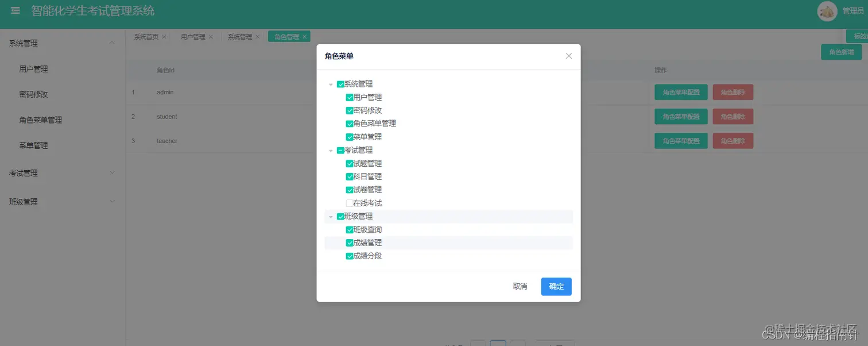The width and height of the screenshot is (868, 346).
Task: Select the teacher role cell
Action: [167, 141]
